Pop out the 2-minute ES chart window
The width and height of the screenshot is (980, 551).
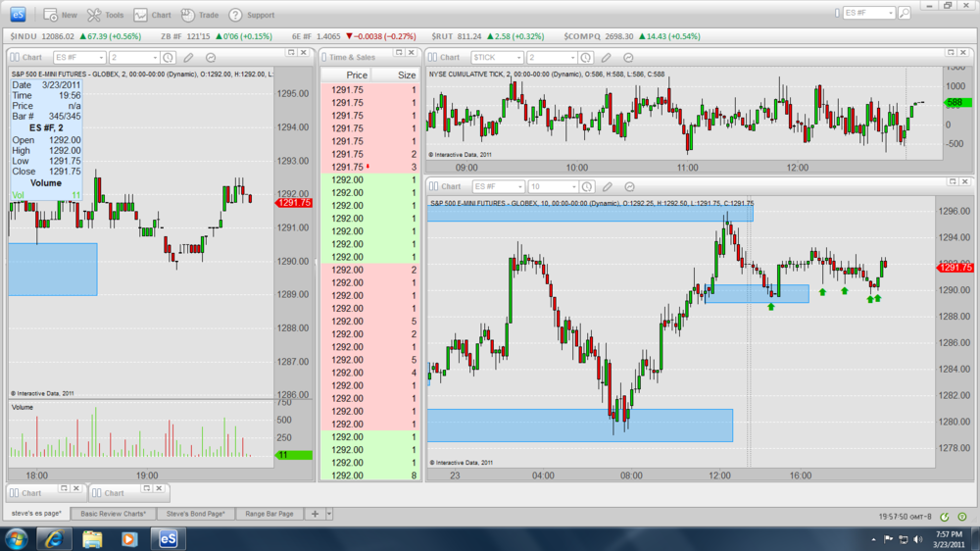[291, 53]
